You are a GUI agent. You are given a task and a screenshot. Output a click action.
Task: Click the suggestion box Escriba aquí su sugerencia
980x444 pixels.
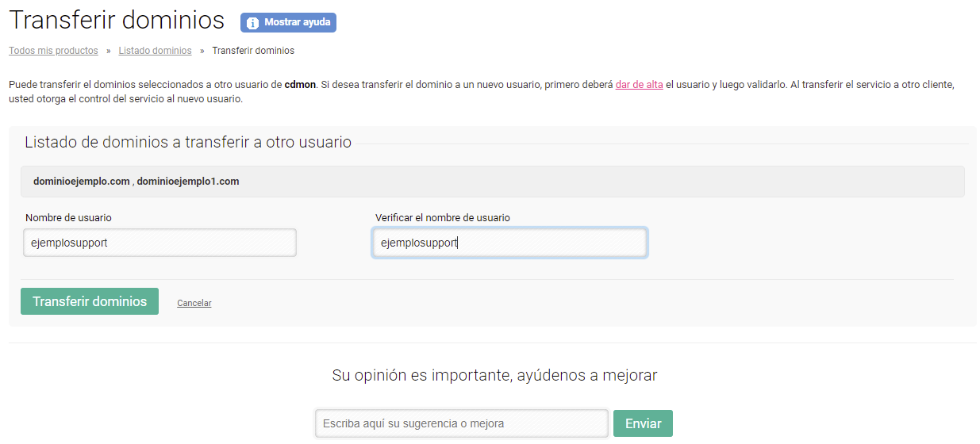[462, 423]
